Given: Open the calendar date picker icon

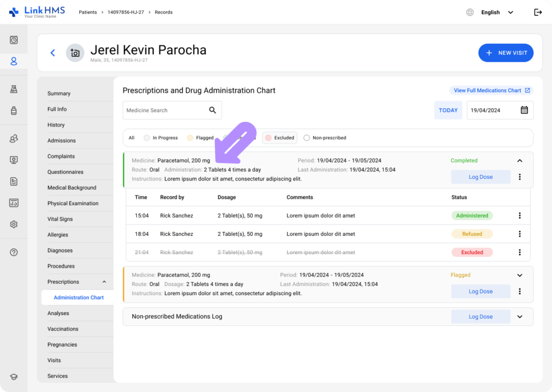Looking at the screenshot, I should tap(524, 110).
